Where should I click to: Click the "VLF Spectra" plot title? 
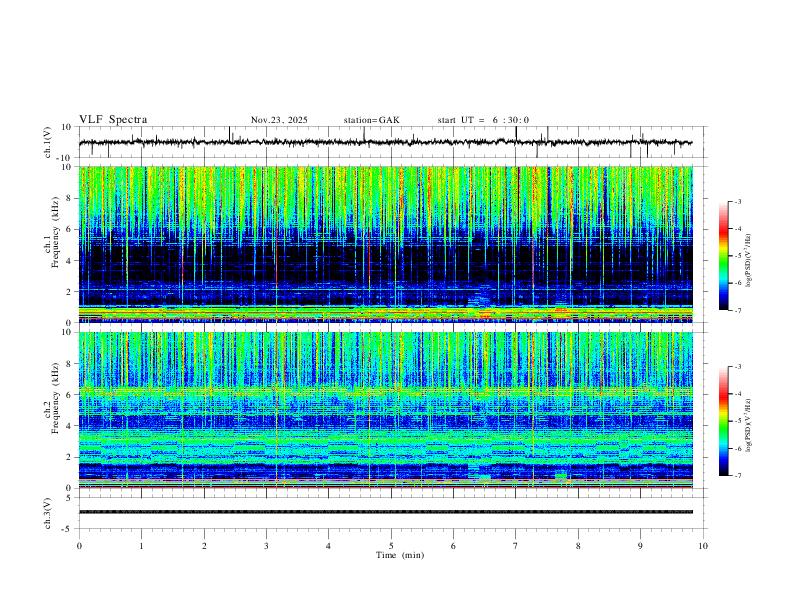pos(113,120)
